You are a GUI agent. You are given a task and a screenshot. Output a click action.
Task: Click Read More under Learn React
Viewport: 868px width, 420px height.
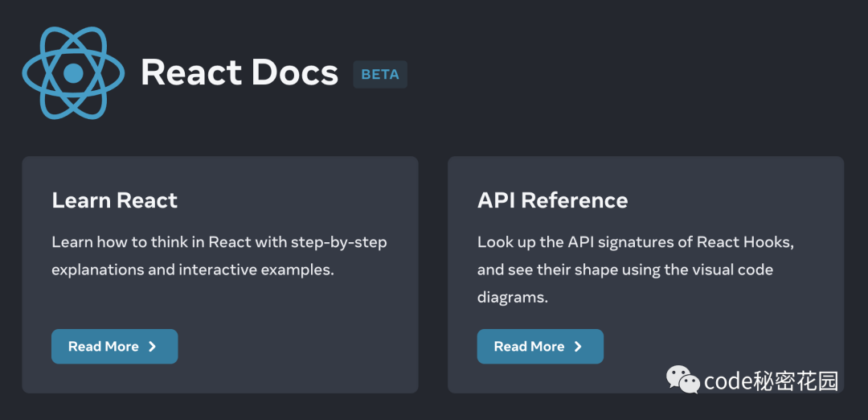(x=115, y=346)
